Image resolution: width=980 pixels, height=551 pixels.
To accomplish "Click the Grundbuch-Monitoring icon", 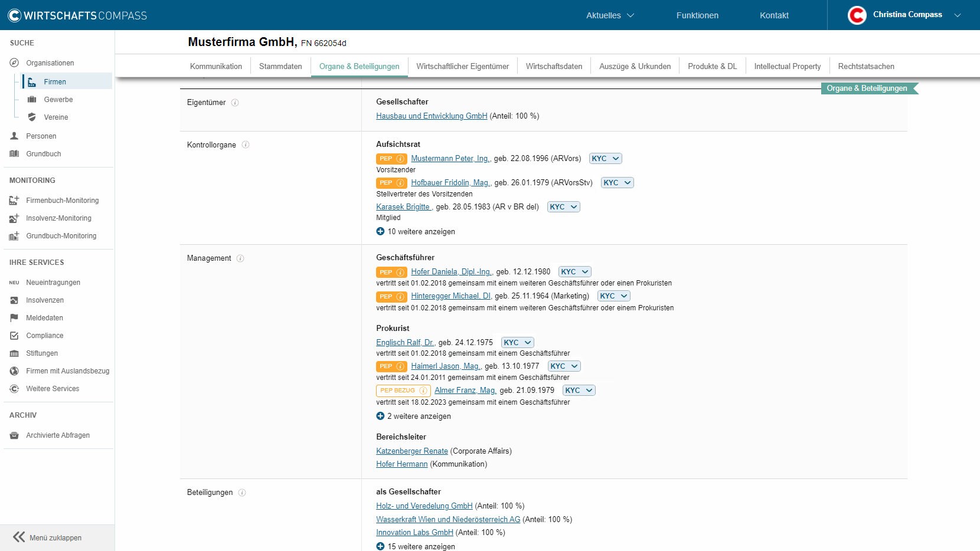I will pyautogui.click(x=14, y=235).
